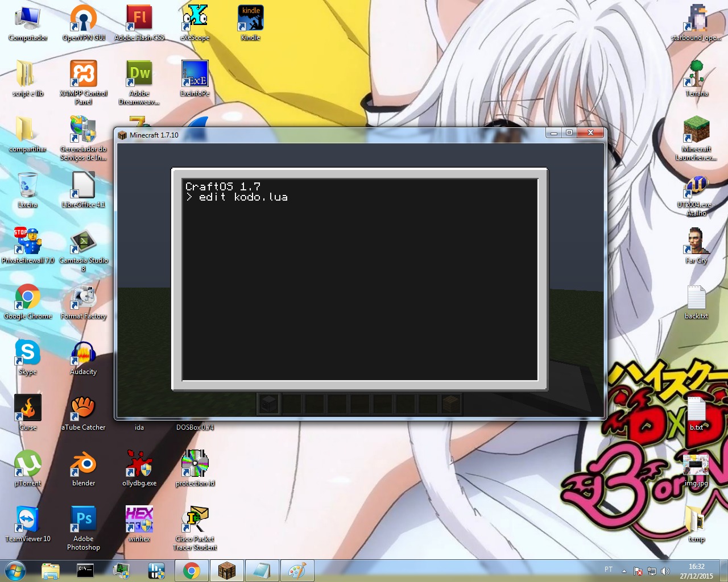Launch TeamViewer 10 shortcut
This screenshot has width=728, height=582.
tap(27, 524)
